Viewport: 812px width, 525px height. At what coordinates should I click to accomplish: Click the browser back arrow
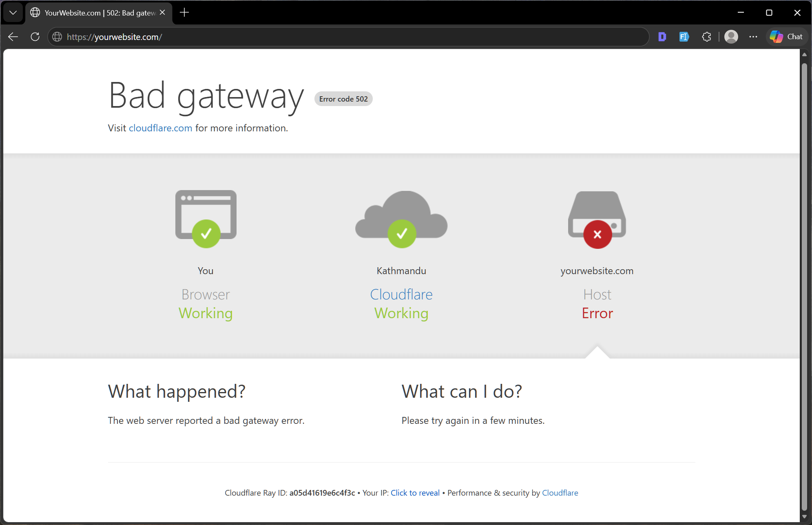pyautogui.click(x=13, y=37)
